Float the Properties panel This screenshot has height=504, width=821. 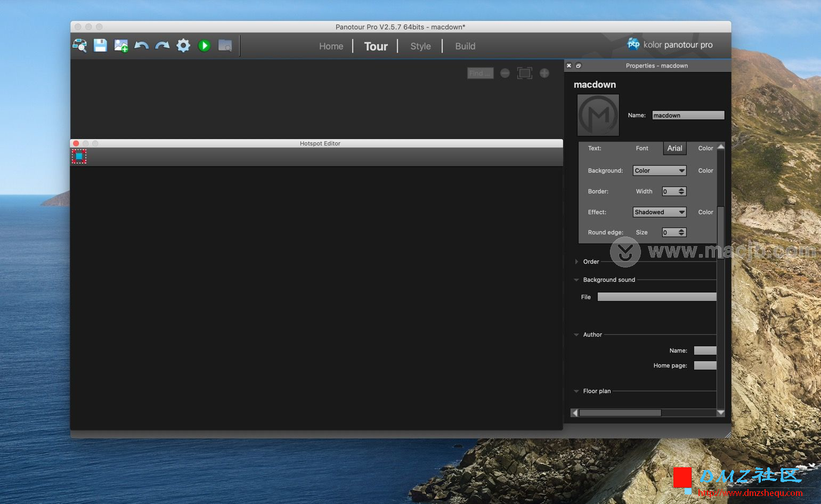point(579,66)
